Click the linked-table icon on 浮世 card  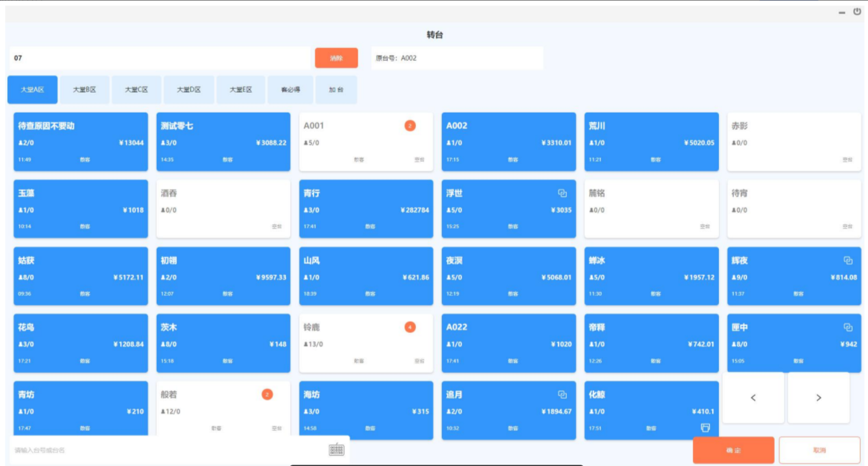tap(562, 194)
